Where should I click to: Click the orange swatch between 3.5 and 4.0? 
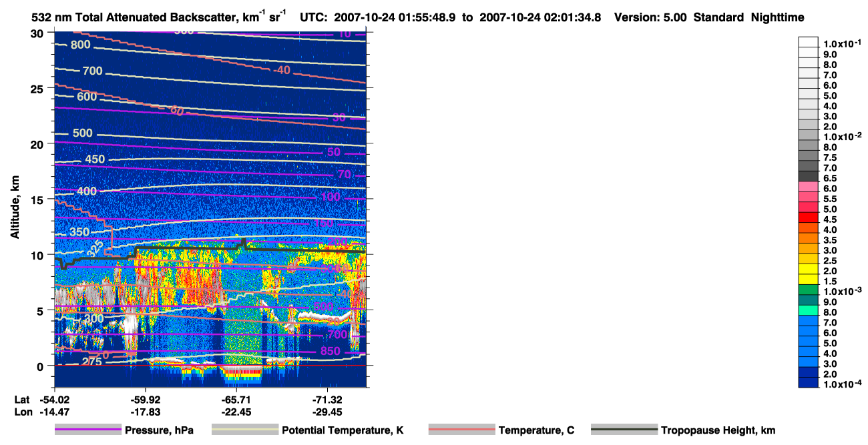[808, 239]
